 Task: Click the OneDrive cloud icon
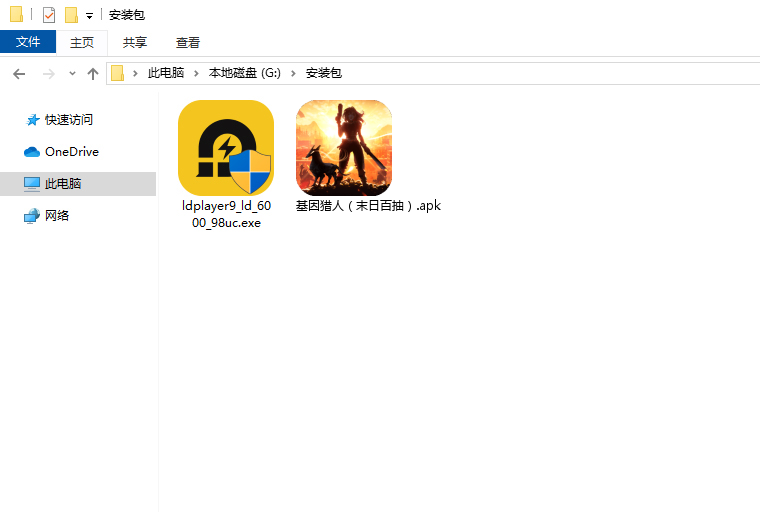pos(32,152)
